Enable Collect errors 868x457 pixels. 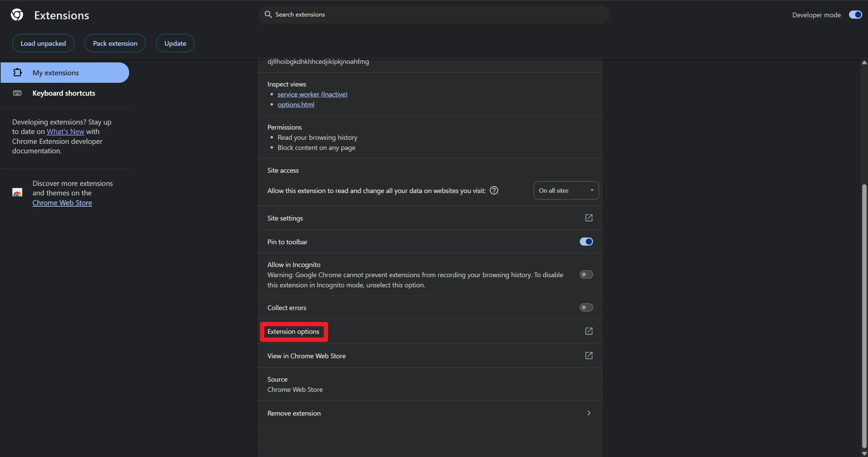click(x=586, y=307)
